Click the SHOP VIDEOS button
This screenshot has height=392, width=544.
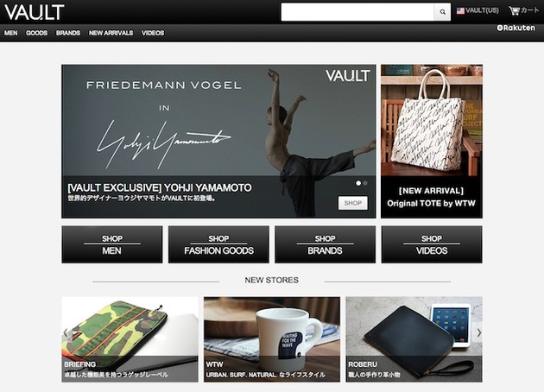click(432, 244)
